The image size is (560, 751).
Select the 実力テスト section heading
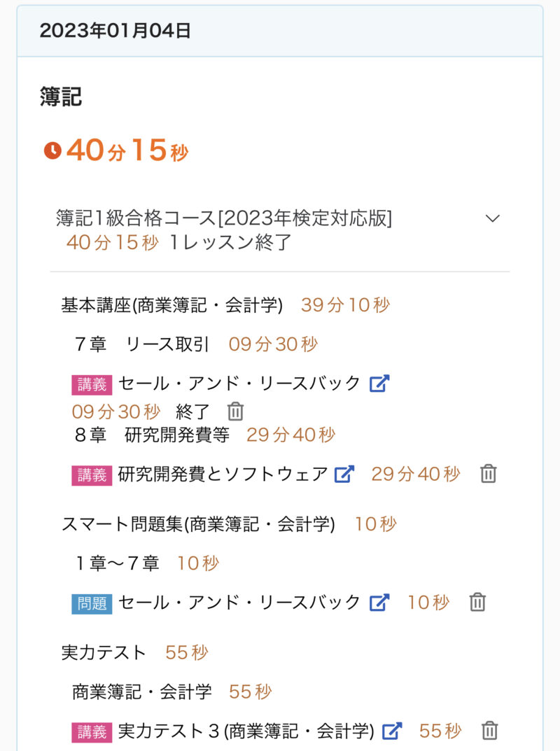104,652
